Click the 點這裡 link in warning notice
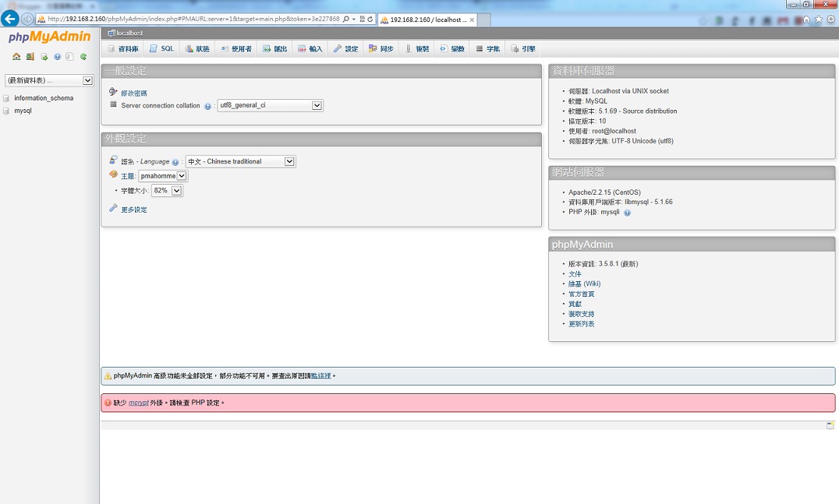Viewport: 839px width, 504px height. [x=321, y=376]
